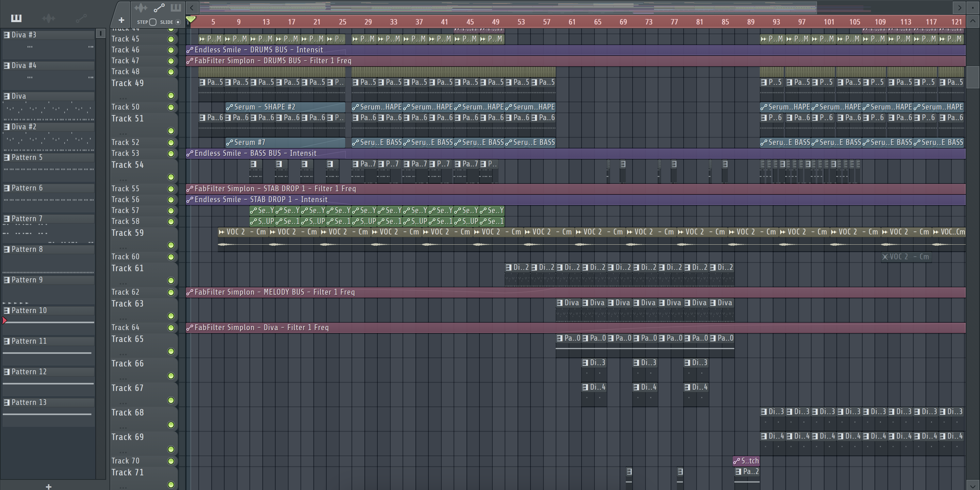
Task: Focus audio clips in the playlist toolbar
Action: [x=141, y=7]
